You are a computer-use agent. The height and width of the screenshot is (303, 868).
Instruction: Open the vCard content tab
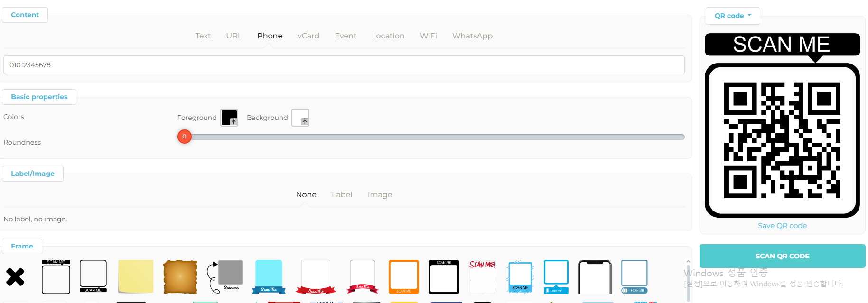308,36
